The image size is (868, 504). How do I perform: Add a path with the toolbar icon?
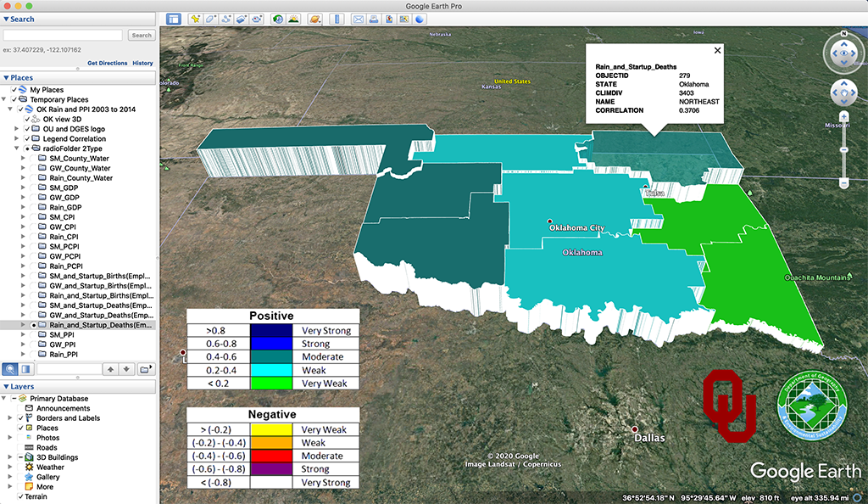225,19
